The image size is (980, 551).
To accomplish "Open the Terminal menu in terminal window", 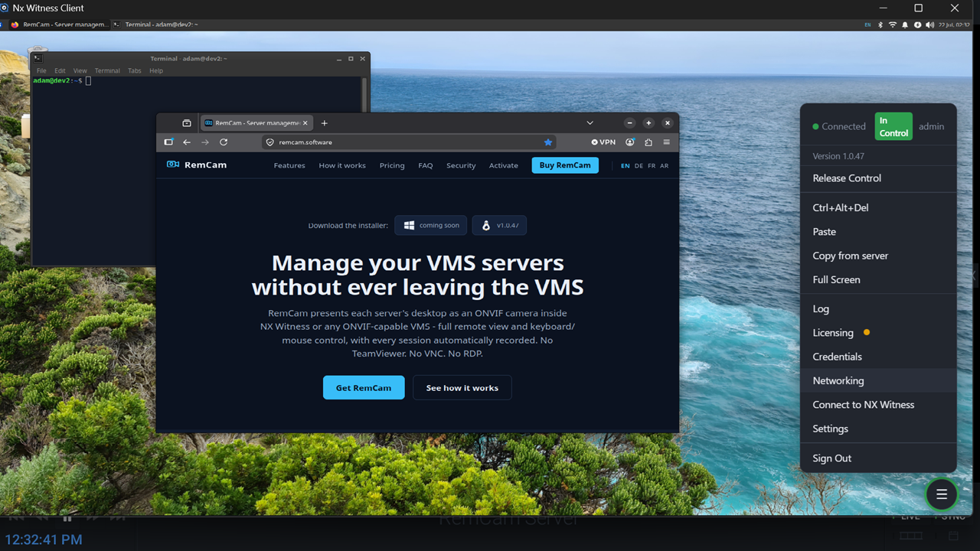I will [107, 70].
